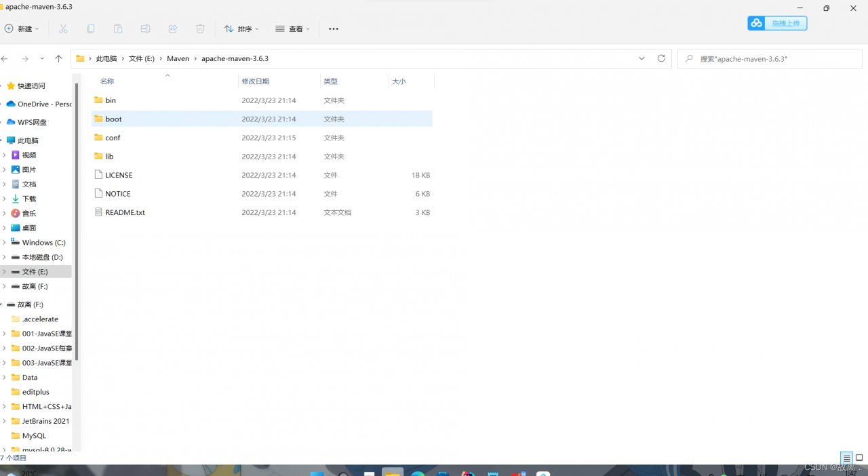This screenshot has height=476, width=868.
Task: Click the 拖拽上传 cloud upload button
Action: 777,23
